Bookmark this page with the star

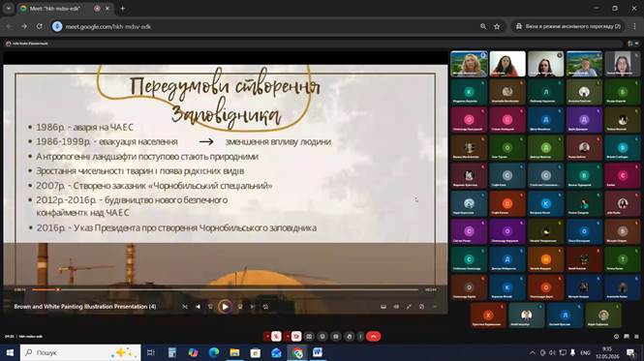point(497,26)
